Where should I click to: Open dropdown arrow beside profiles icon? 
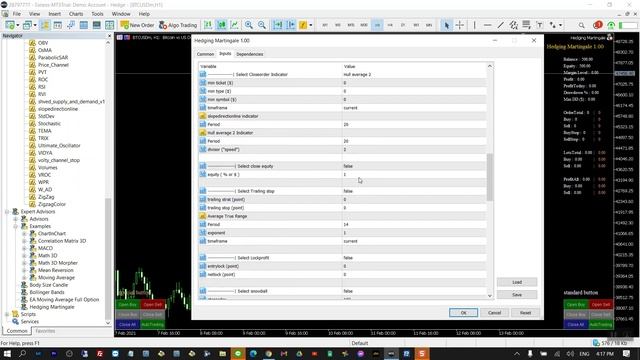35,25
